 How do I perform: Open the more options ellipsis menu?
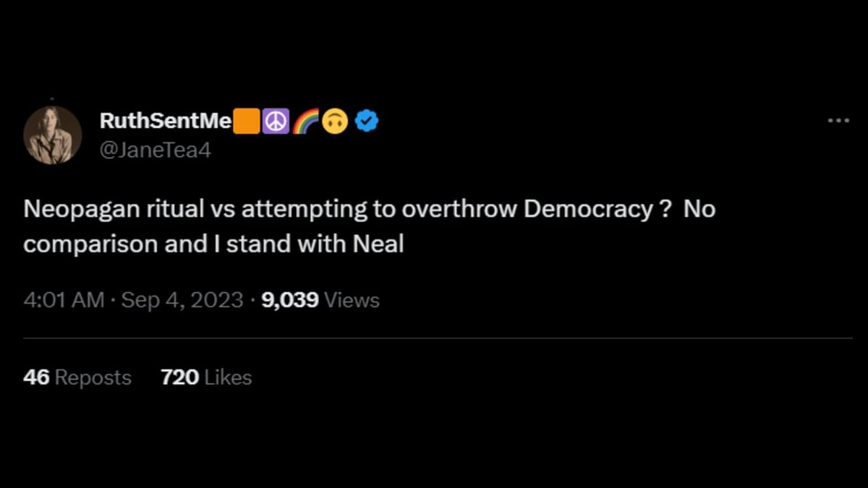pos(837,121)
